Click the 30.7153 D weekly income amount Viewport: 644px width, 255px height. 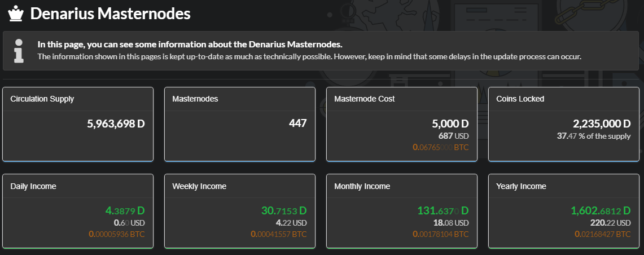tap(284, 210)
